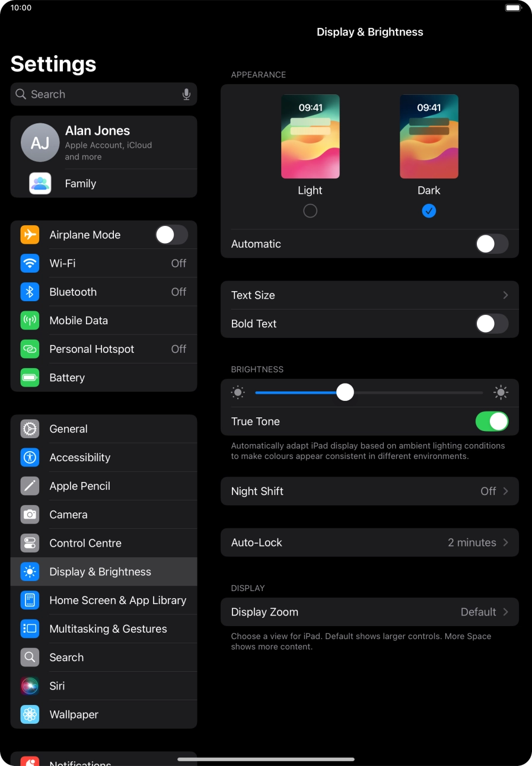Tap the Siri icon
The image size is (532, 766).
point(30,686)
